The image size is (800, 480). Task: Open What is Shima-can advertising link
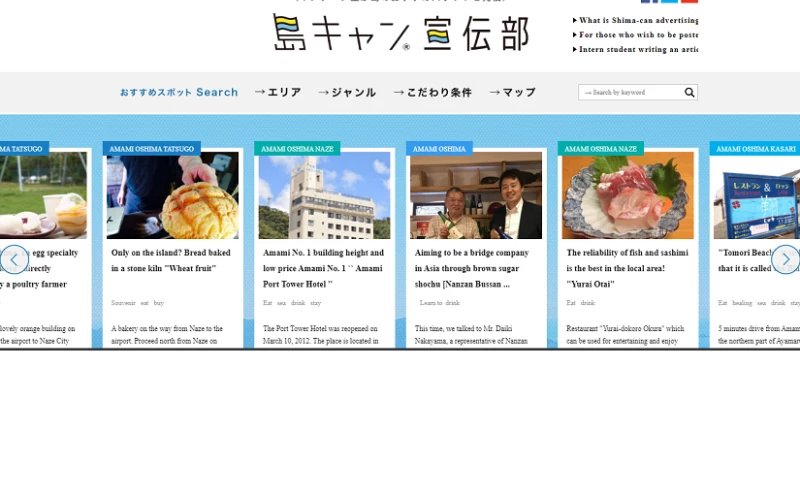point(635,20)
